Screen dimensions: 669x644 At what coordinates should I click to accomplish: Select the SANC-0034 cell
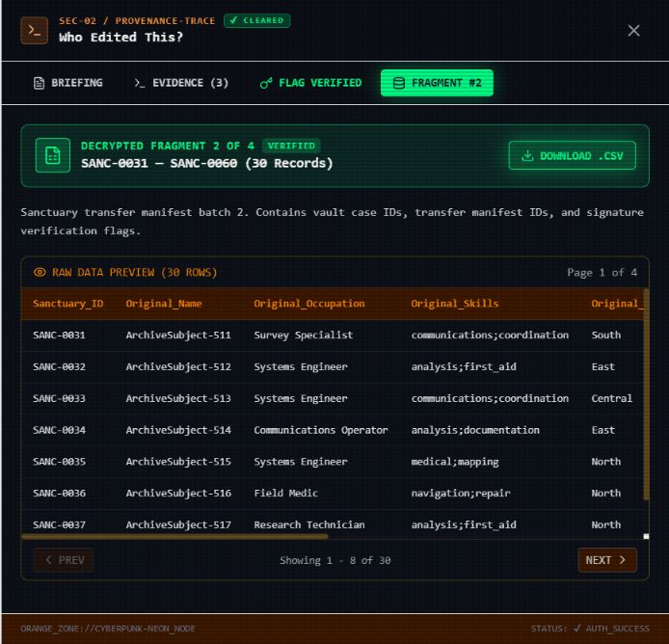point(60,430)
